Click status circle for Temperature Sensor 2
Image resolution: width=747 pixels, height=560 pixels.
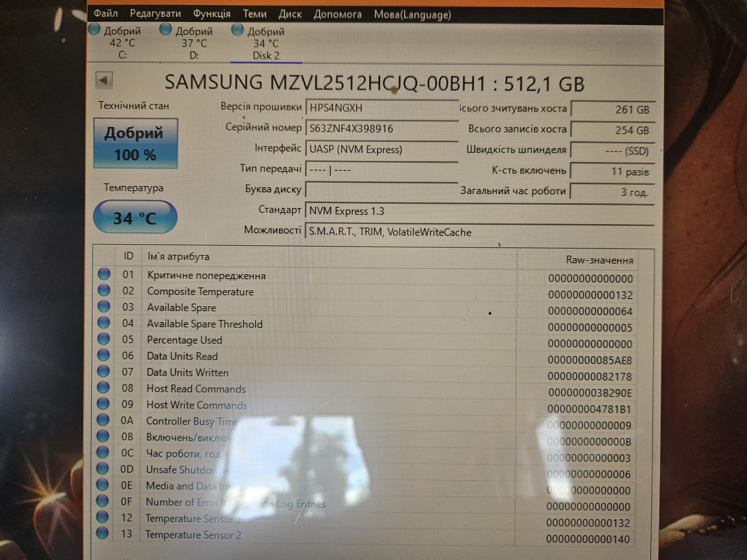coord(102,533)
